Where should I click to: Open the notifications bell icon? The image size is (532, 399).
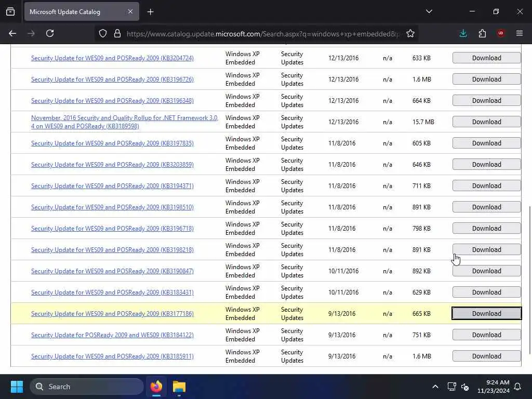(517, 387)
